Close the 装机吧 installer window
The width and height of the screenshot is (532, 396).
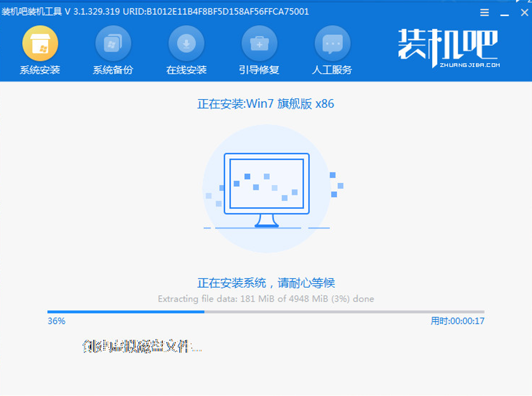(524, 13)
